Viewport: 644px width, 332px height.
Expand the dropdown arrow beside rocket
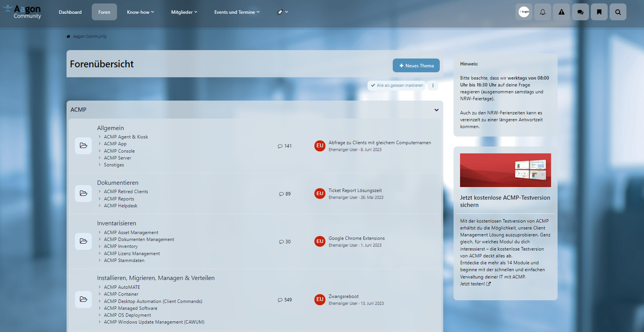point(287,12)
